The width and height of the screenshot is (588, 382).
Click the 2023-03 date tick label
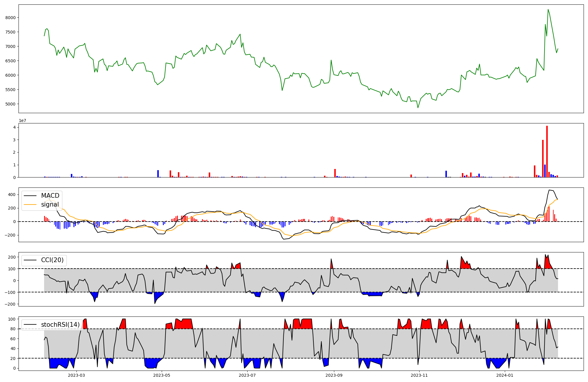click(76, 375)
